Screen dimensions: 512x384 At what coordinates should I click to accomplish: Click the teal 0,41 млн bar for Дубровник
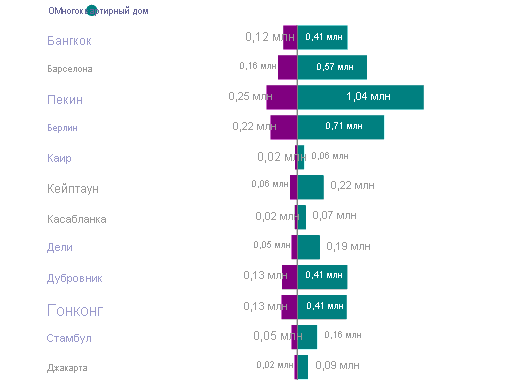click(322, 277)
